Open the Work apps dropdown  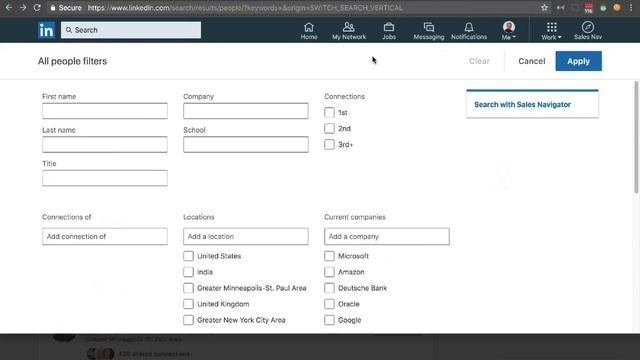551,31
